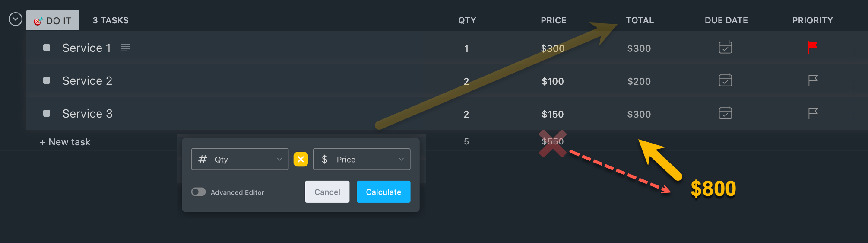The width and height of the screenshot is (868, 243).
Task: Select the DO IT status tab
Action: tap(53, 20)
